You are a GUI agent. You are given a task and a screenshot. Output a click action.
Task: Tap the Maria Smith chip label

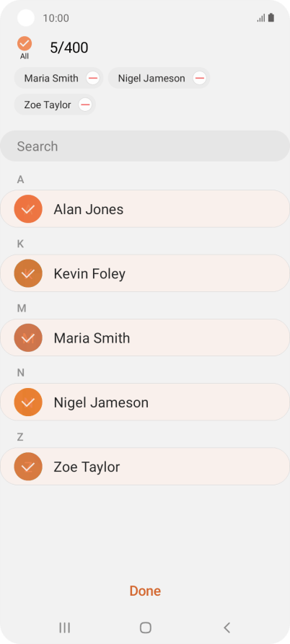pos(51,78)
